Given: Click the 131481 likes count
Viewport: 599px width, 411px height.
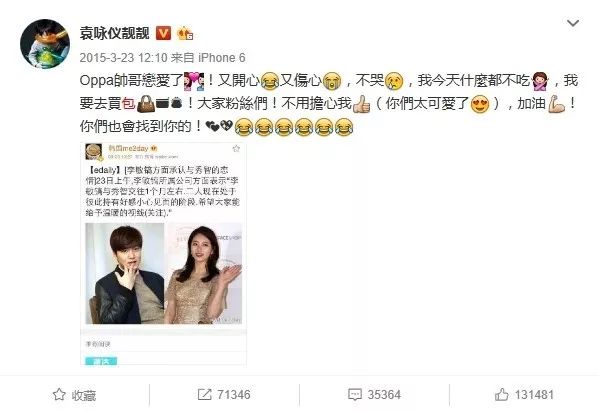Looking at the screenshot, I should (x=534, y=395).
